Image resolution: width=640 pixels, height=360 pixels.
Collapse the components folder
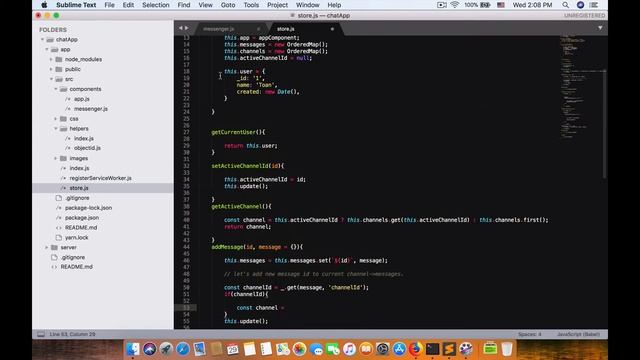point(56,89)
